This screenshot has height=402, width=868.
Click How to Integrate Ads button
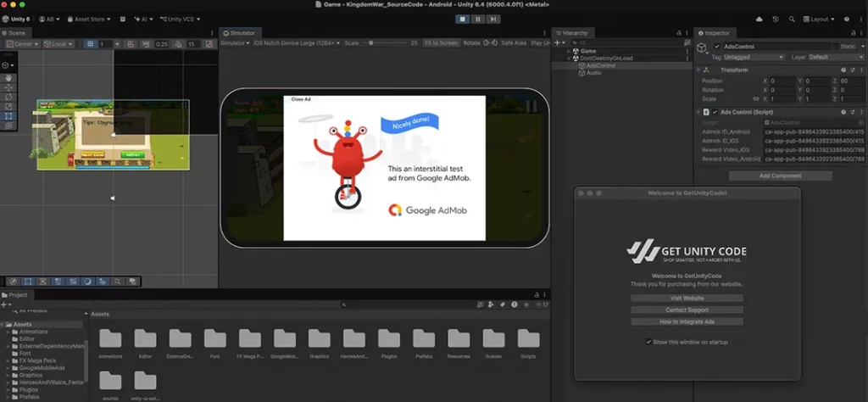coord(687,321)
